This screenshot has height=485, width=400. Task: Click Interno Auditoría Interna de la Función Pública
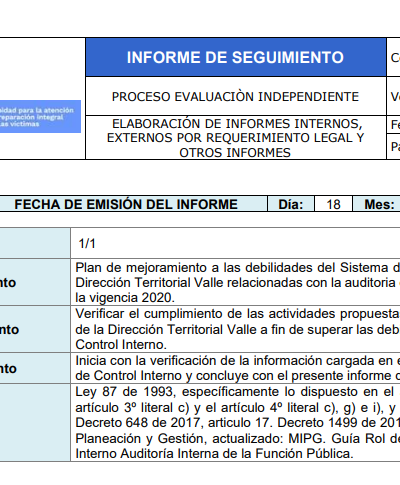click(x=214, y=453)
